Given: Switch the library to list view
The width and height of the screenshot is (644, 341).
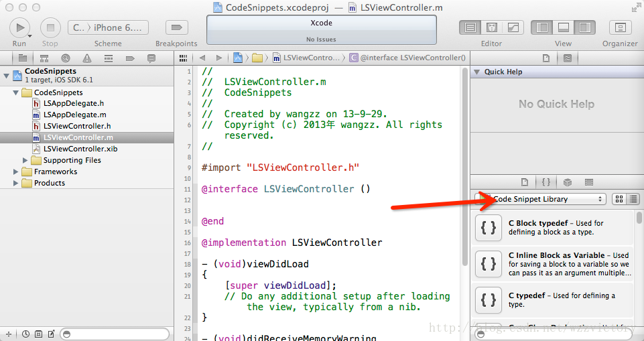Looking at the screenshot, I should click(633, 199).
